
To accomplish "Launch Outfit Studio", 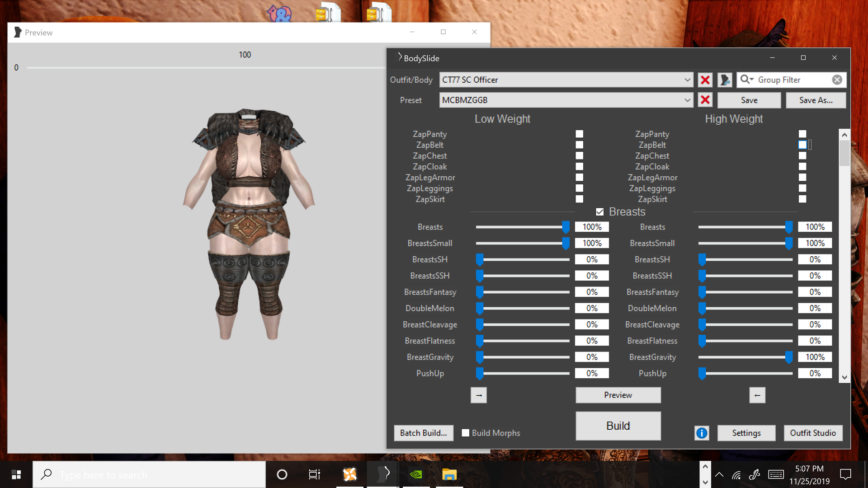I will pyautogui.click(x=813, y=433).
